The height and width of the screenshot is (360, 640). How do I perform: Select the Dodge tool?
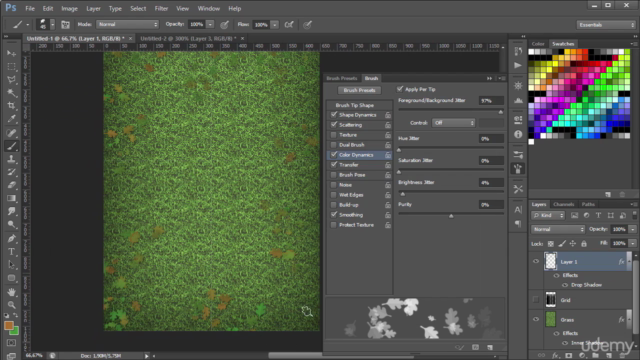pos(11,224)
